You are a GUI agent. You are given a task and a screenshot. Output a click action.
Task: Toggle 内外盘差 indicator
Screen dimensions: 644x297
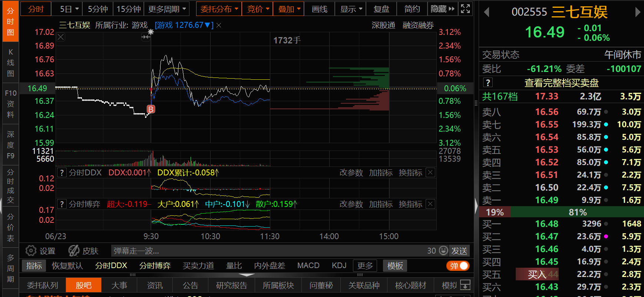click(x=270, y=265)
